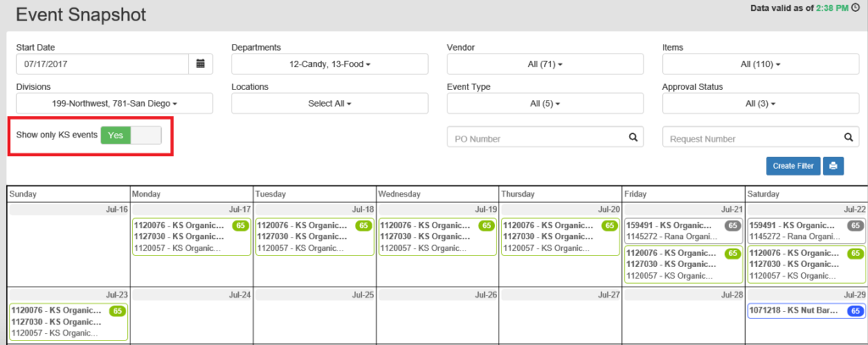
Task: Toggle the Show only KS events switch
Action: pyautogui.click(x=131, y=136)
